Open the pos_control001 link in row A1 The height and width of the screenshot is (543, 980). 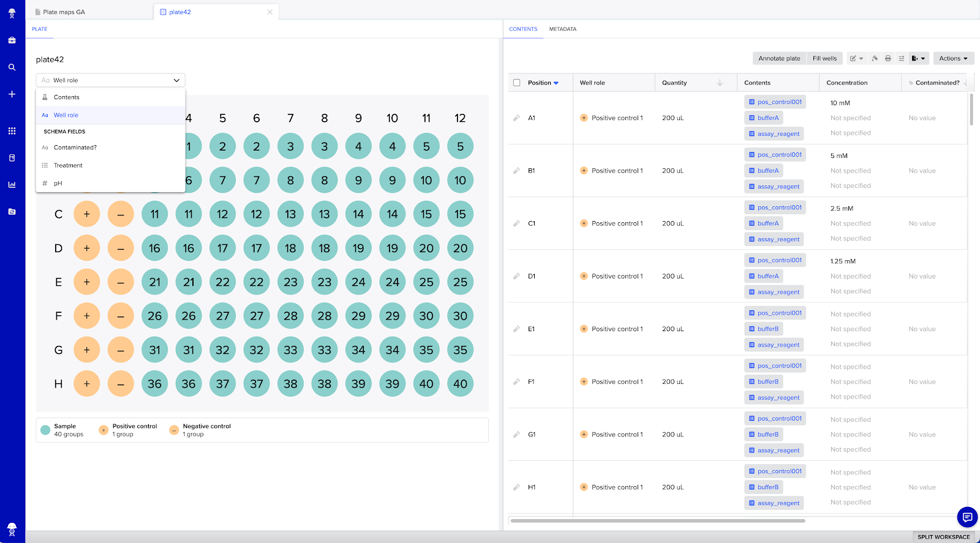tap(775, 102)
